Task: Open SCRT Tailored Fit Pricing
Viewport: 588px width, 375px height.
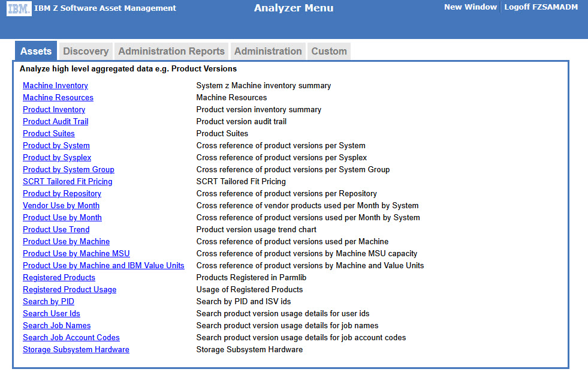Action: pos(67,182)
